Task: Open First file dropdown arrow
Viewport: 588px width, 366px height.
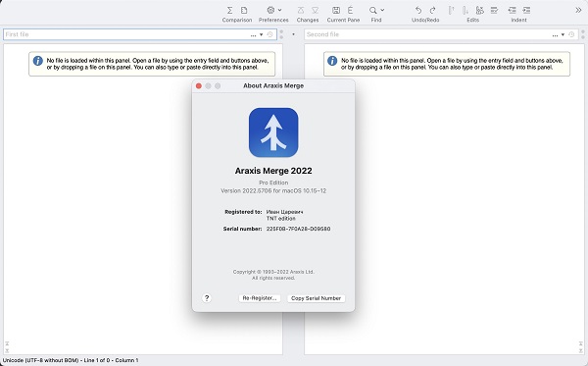Action: pyautogui.click(x=262, y=35)
